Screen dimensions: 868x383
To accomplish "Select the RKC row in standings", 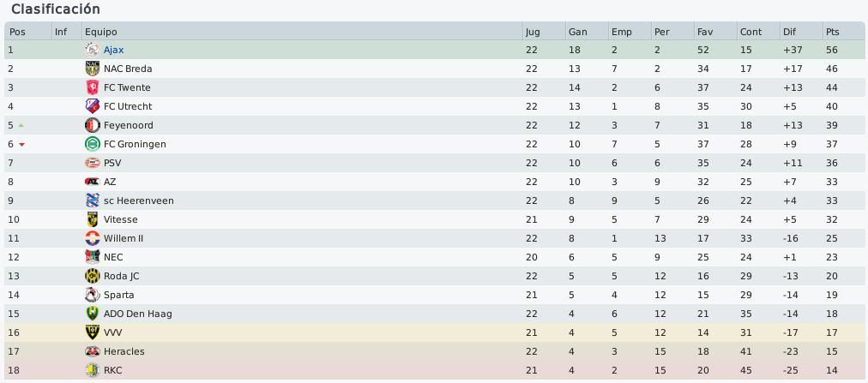I will pos(434,370).
